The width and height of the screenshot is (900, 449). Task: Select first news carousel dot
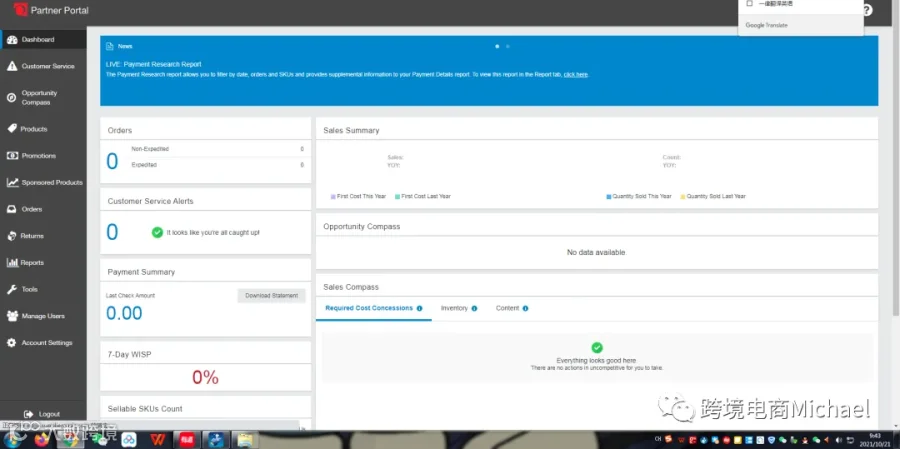(x=497, y=47)
